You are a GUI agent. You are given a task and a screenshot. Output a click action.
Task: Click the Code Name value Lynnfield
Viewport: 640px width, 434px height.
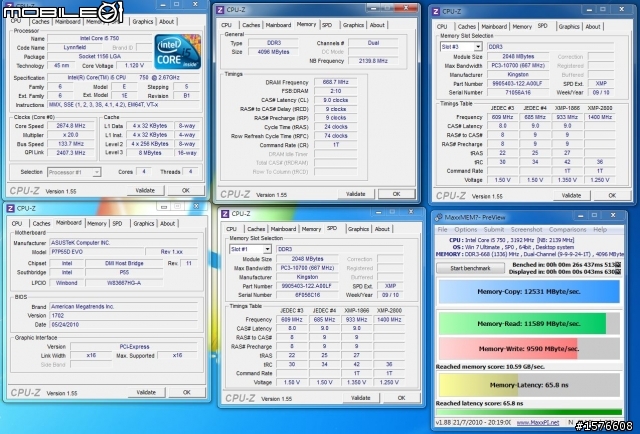tap(75, 47)
